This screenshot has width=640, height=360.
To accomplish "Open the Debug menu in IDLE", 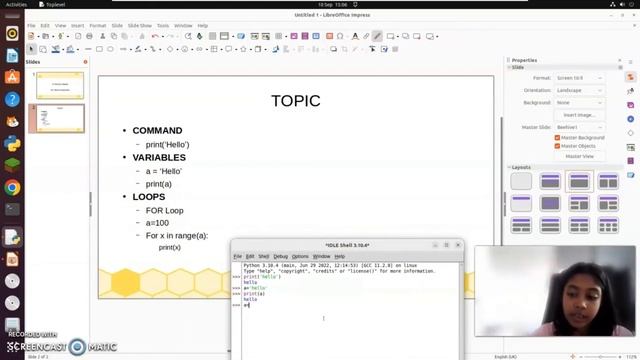I will [280, 256].
